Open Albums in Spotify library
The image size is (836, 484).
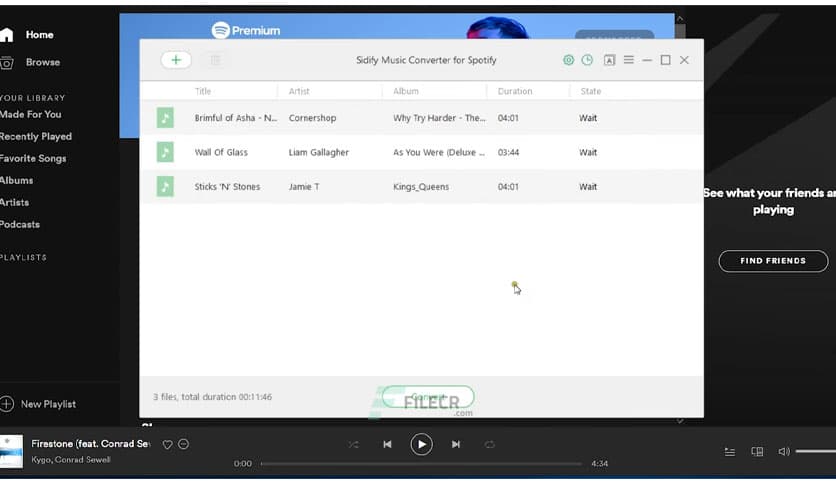(x=16, y=180)
